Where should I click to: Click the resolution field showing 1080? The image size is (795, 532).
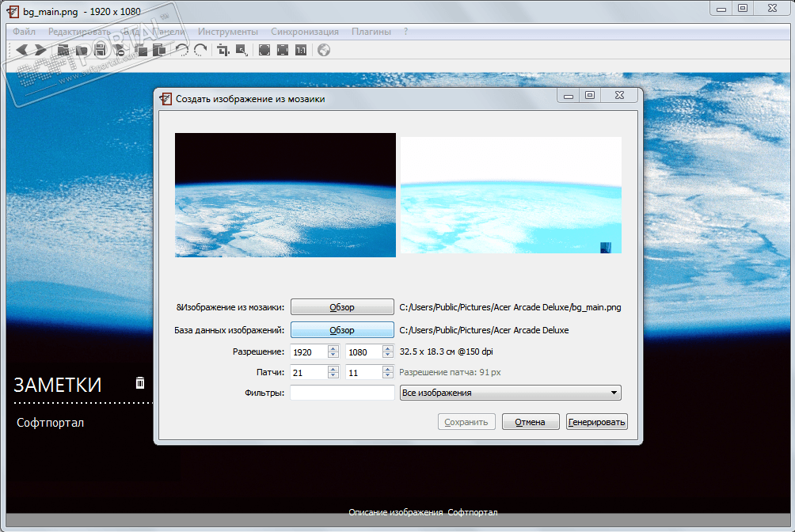tap(364, 352)
